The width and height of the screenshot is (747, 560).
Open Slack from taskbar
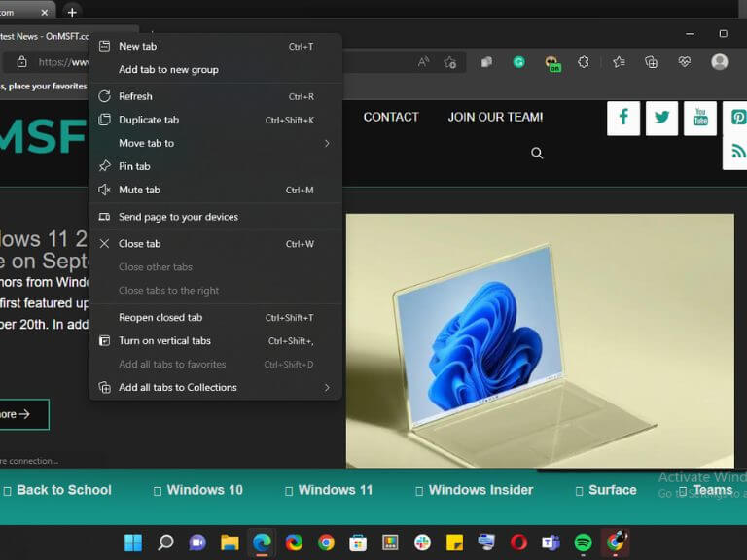pyautogui.click(x=422, y=542)
